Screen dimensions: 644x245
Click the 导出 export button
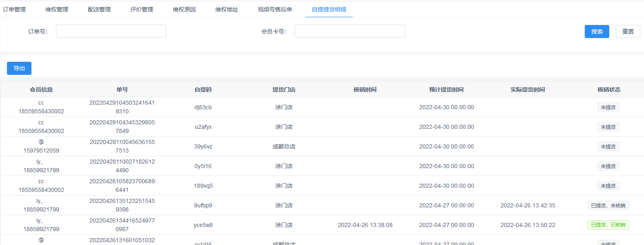tap(19, 68)
